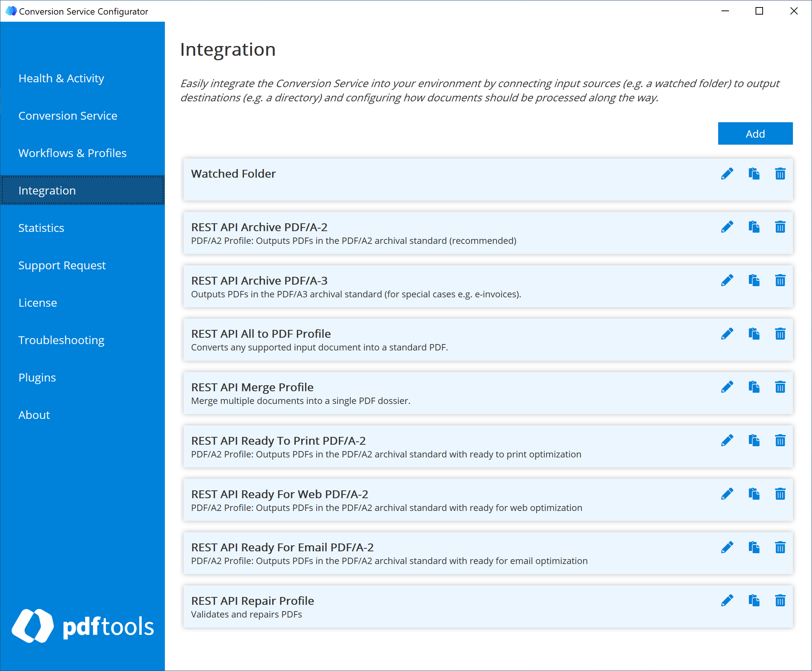Select the REST API Ready For Web PDF/A-2 title
This screenshot has width=812, height=671.
(x=280, y=494)
